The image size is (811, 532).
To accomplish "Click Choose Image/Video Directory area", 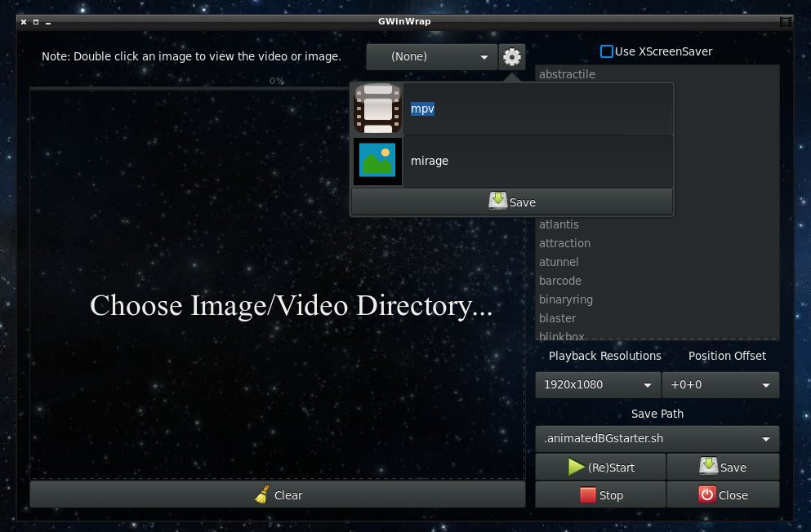I will 278,285.
